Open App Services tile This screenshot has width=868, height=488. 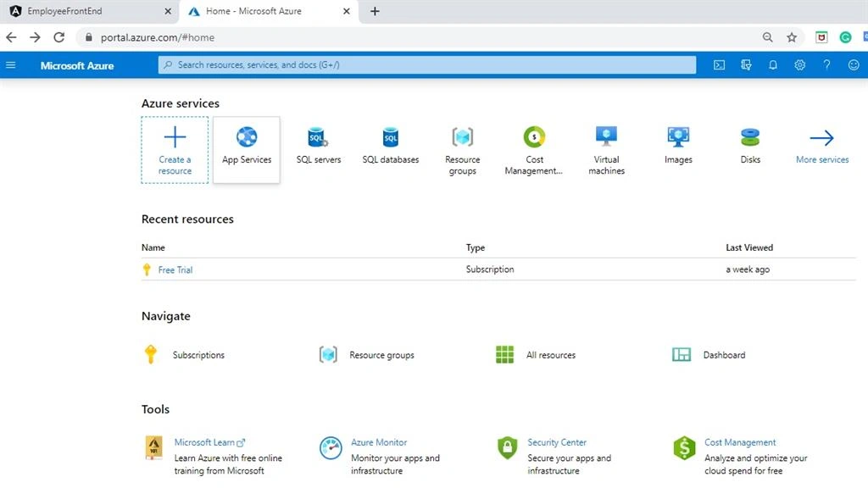pyautogui.click(x=247, y=150)
